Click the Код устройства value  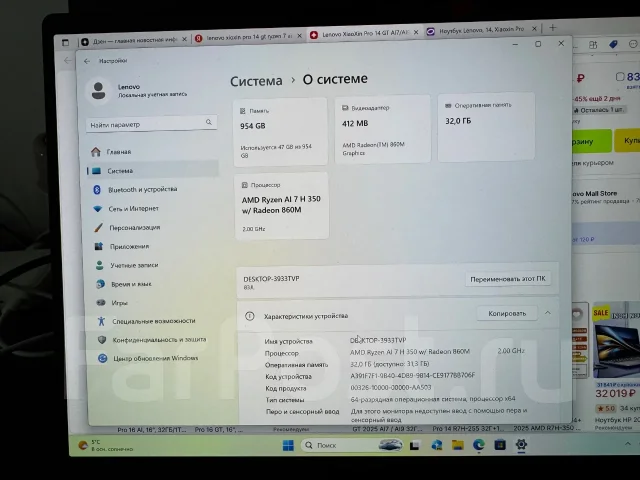coord(412,375)
